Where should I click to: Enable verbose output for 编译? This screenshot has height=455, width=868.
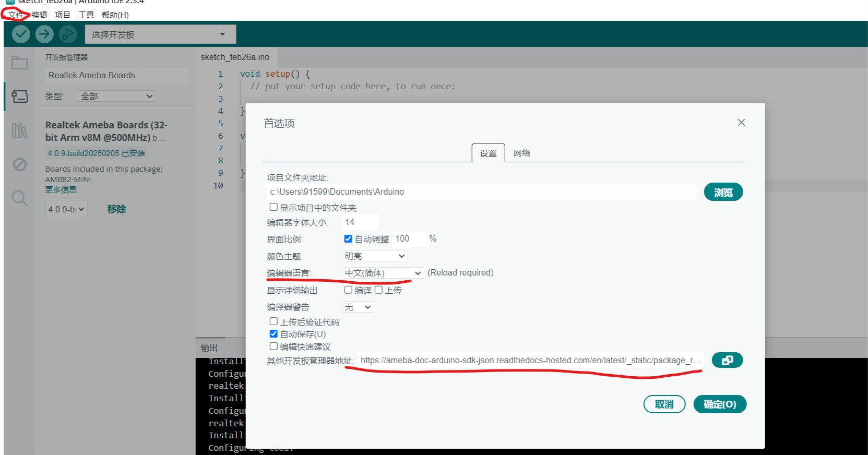pos(348,290)
